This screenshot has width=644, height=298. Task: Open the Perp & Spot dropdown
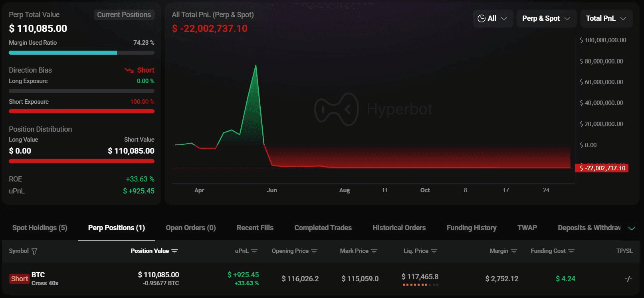546,18
